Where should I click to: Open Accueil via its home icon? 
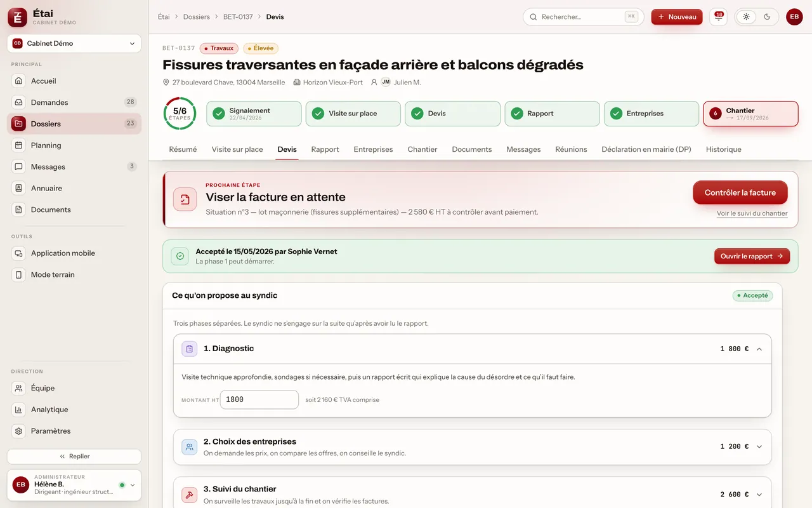tap(19, 81)
